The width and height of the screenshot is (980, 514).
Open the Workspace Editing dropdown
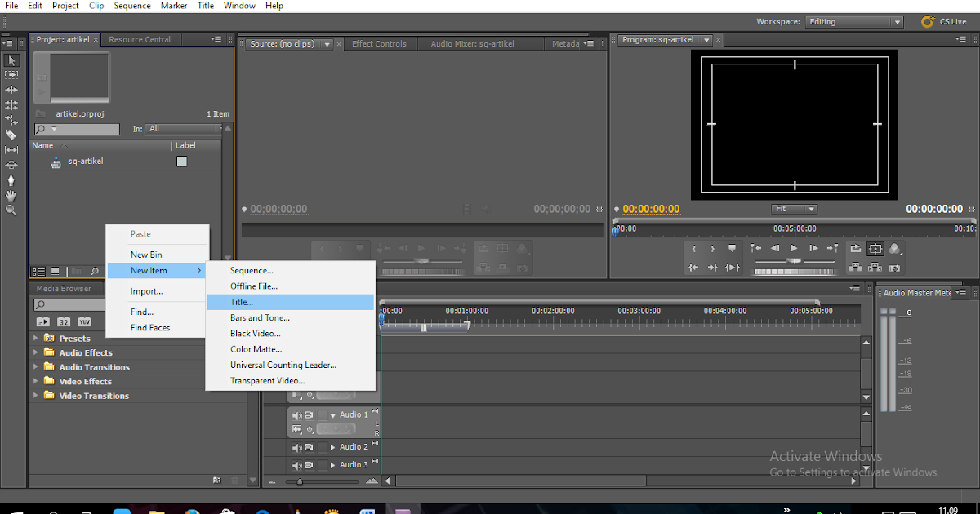(x=854, y=22)
